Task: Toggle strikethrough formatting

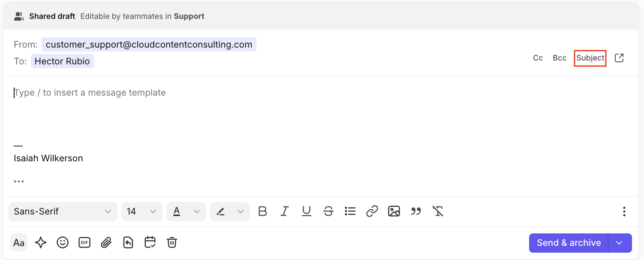Action: coord(328,212)
